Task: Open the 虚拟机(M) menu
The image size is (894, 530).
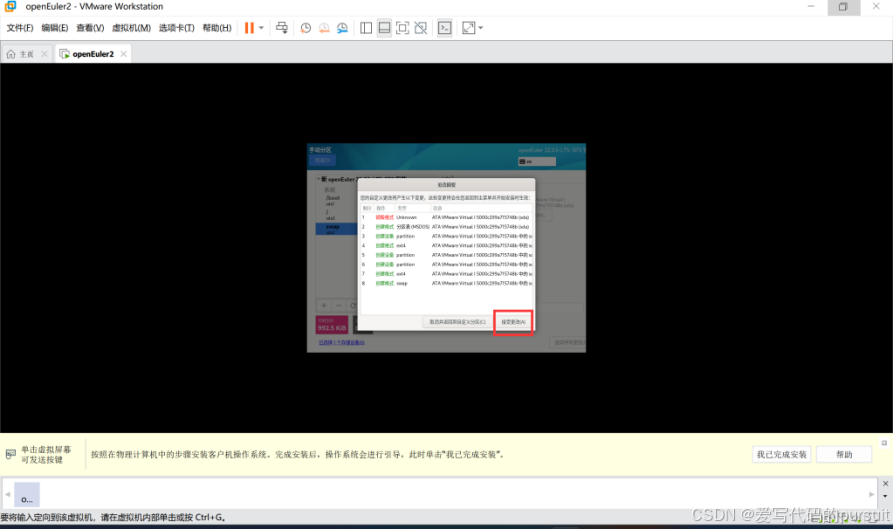Action: coord(131,28)
